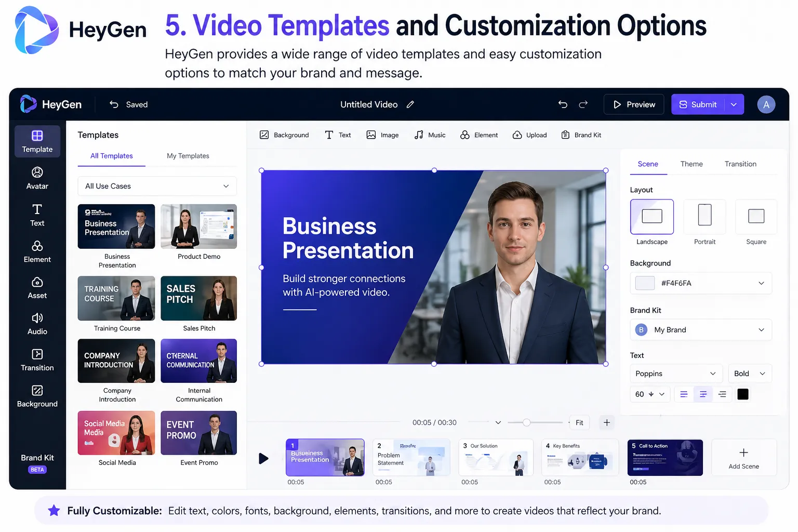This screenshot has width=798, height=532.
Task: Click Upload in the top toolbar
Action: point(529,135)
